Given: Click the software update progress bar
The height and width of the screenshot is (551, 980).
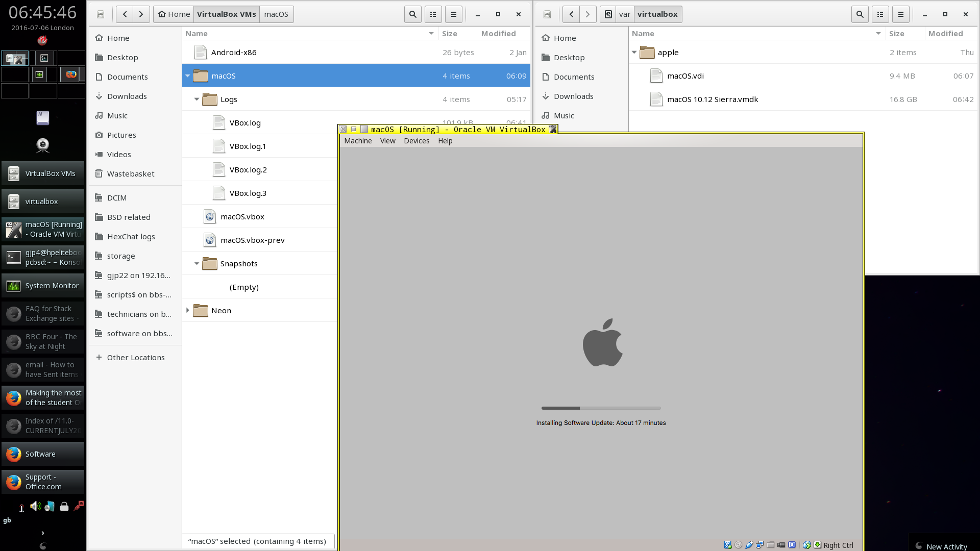Looking at the screenshot, I should tap(601, 408).
